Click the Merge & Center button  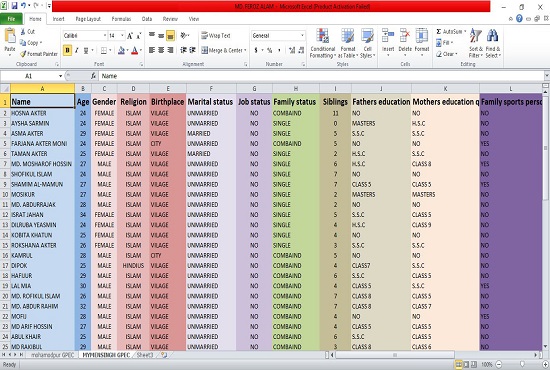tap(223, 51)
